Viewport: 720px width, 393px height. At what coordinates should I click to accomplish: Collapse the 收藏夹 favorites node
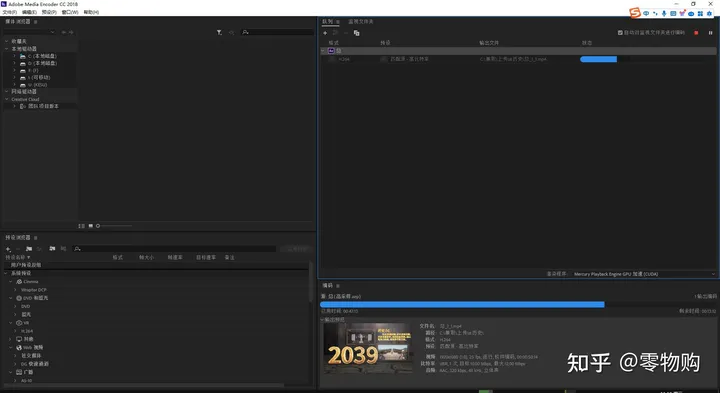tap(7, 41)
